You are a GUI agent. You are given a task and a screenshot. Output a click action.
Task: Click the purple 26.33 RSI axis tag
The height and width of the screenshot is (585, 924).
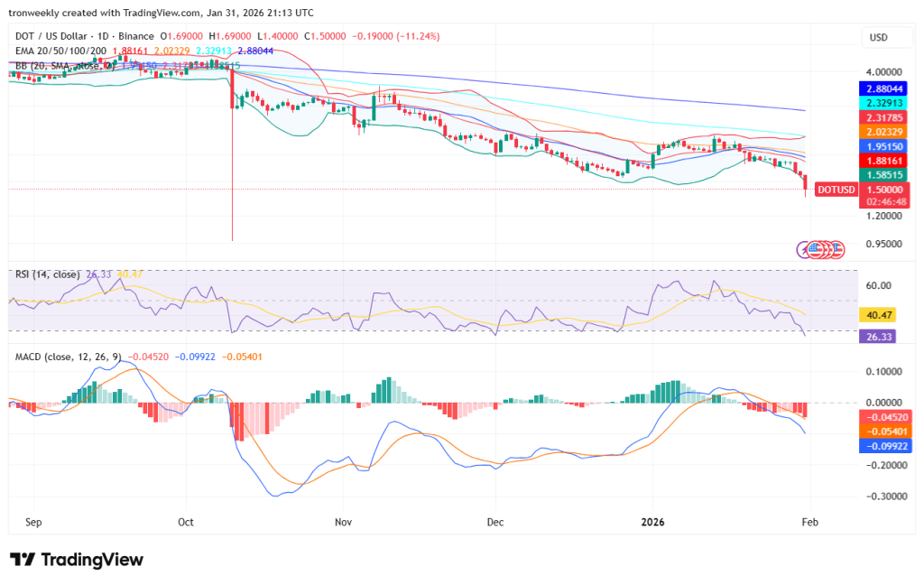[878, 337]
